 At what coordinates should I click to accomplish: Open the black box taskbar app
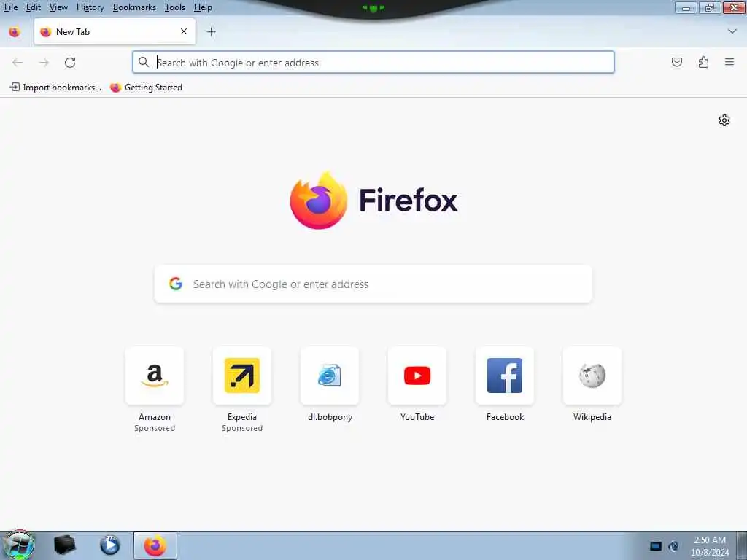coord(64,545)
